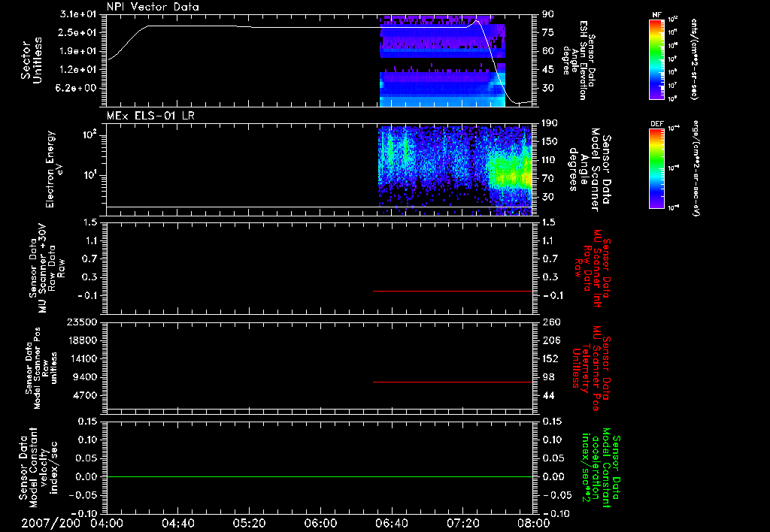Select the "NPI Vector Data" panel title

[153, 7]
